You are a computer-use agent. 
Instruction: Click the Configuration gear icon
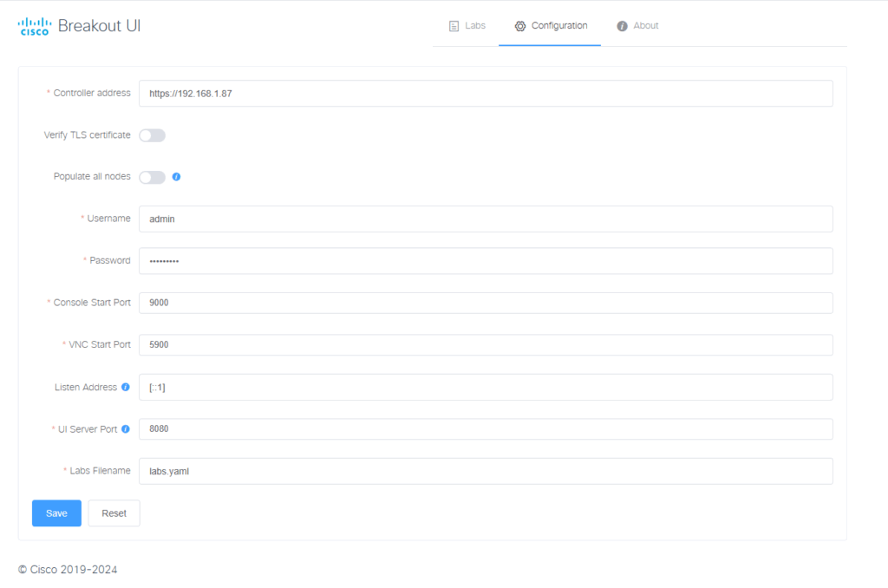[x=520, y=26]
